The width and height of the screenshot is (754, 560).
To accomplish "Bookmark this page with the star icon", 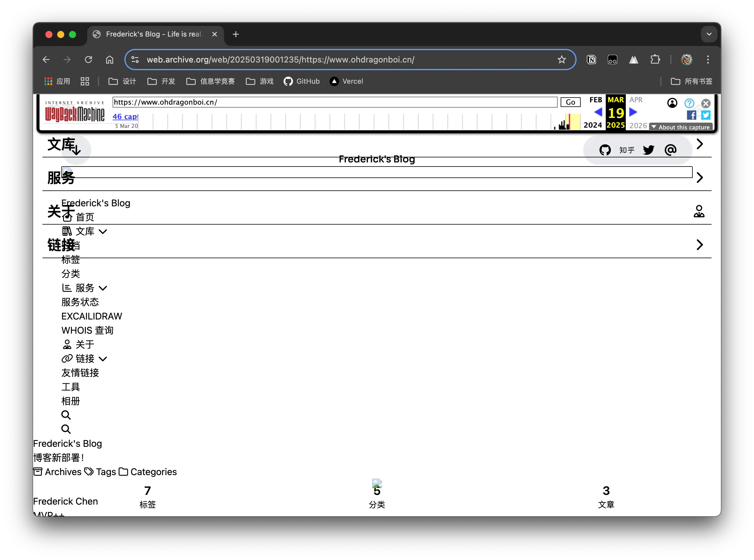I will point(562,60).
